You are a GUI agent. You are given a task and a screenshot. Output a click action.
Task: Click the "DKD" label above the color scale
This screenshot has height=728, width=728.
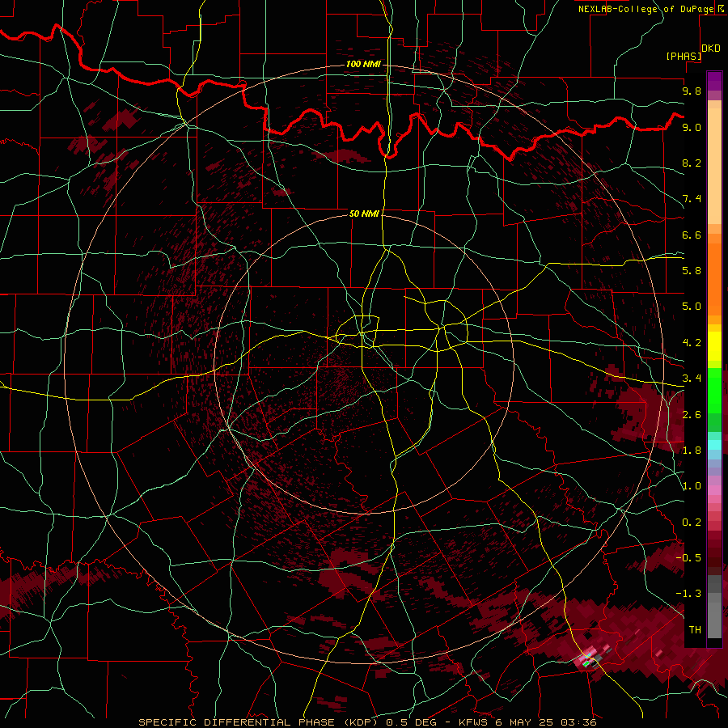pyautogui.click(x=711, y=48)
